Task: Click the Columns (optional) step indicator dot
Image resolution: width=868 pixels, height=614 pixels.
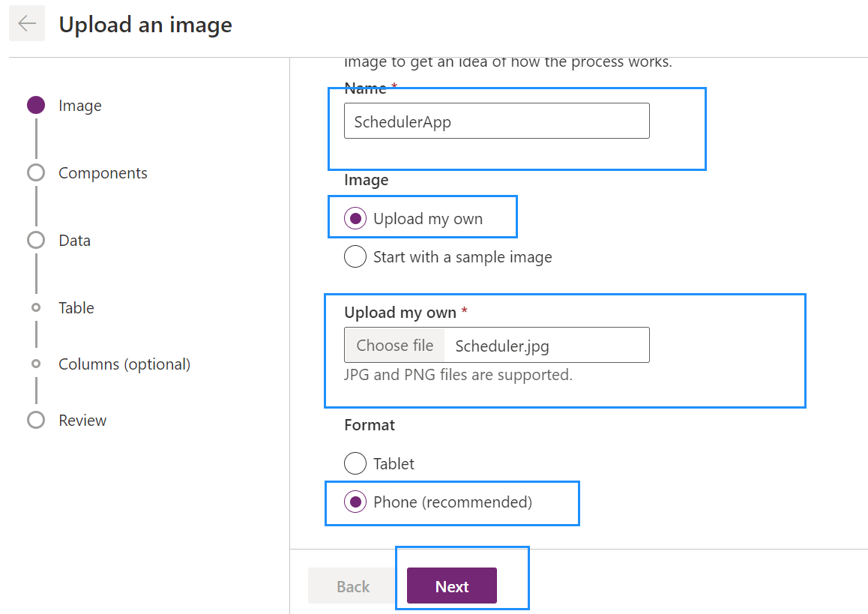Action: (x=35, y=364)
